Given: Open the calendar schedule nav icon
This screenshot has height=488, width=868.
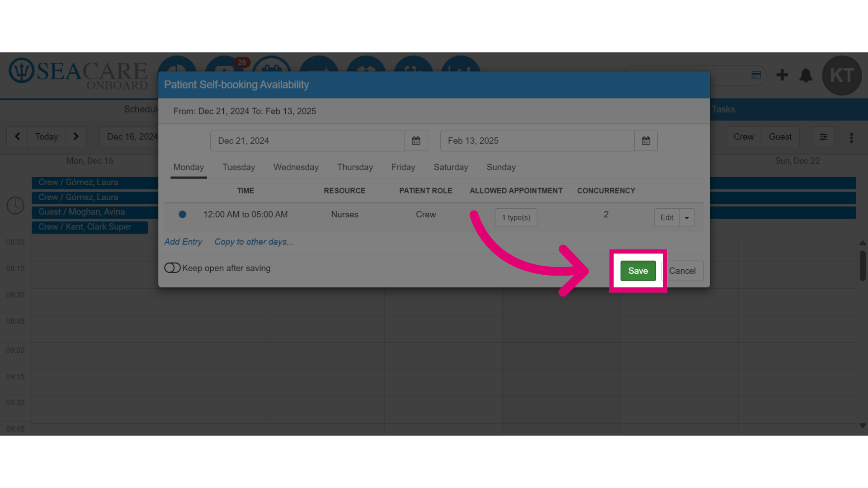Looking at the screenshot, I should coord(272,64).
